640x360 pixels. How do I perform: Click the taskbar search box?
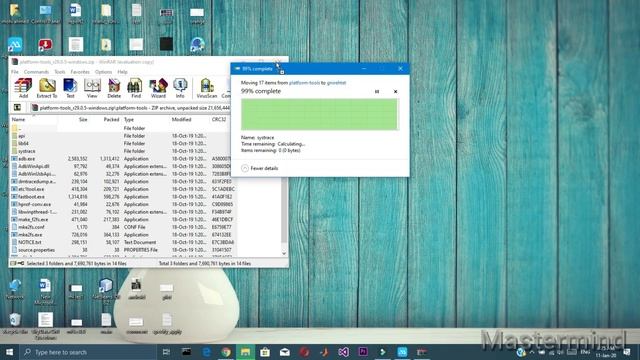point(88,352)
